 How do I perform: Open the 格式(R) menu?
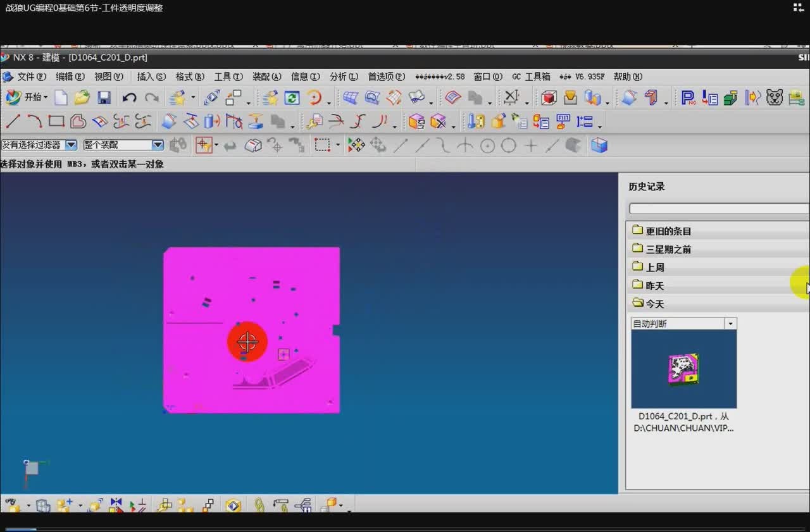coord(190,77)
